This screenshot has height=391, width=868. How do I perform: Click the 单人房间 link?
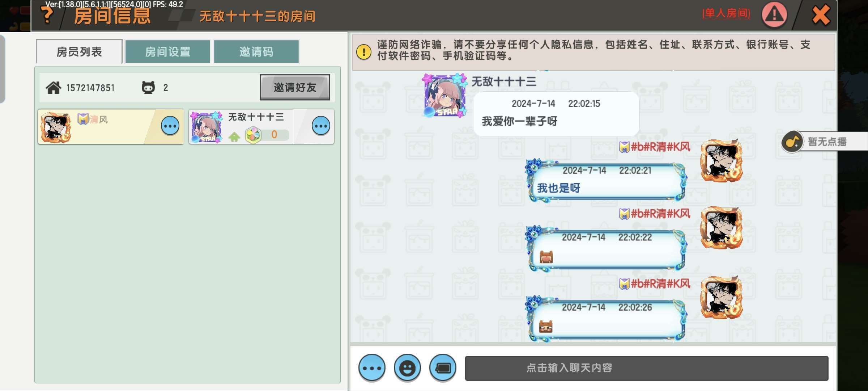[726, 14]
